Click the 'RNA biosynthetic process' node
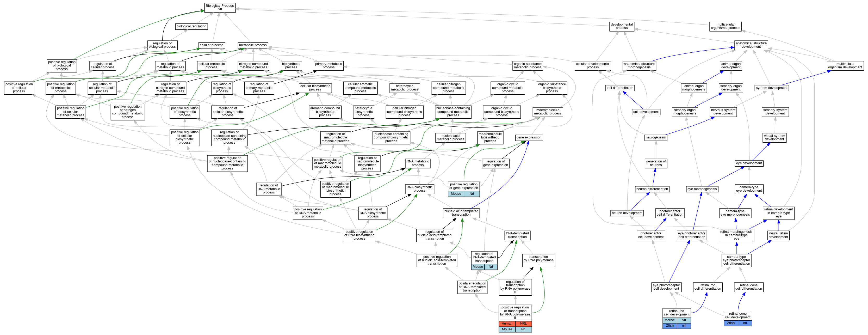 [x=419, y=189]
